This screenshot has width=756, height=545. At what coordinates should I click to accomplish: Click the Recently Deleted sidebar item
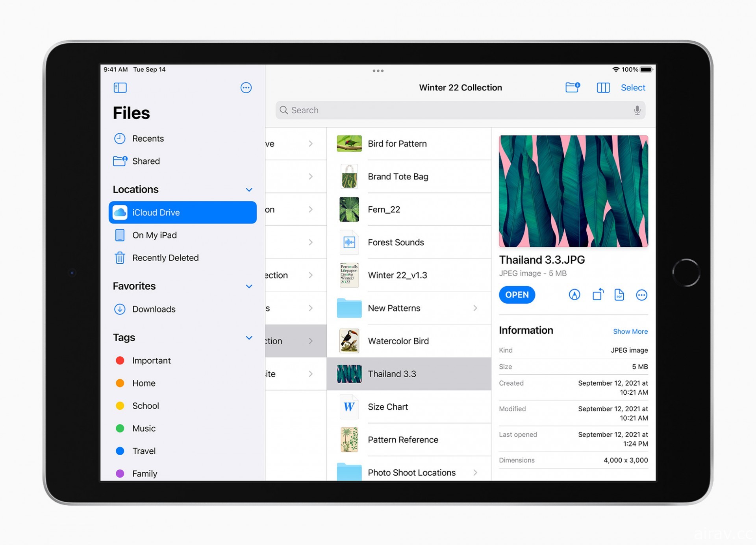tap(165, 257)
